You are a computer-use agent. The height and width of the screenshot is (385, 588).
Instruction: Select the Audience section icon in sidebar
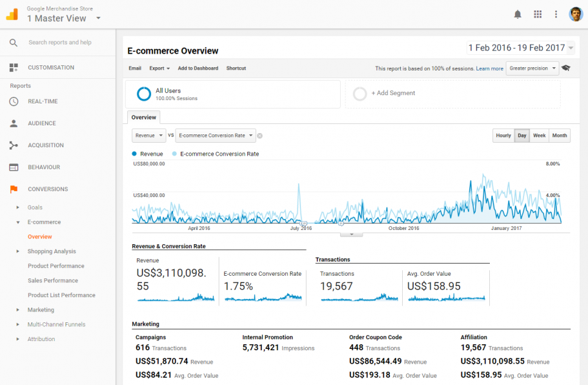click(14, 123)
